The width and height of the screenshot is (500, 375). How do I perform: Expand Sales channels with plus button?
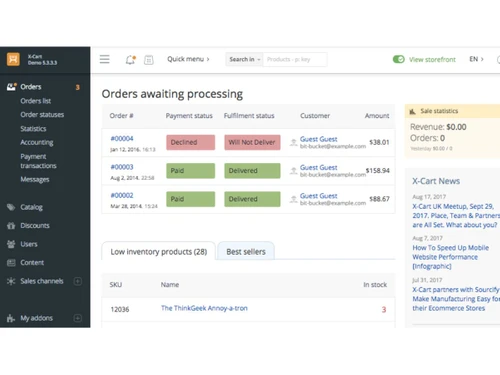tap(78, 281)
